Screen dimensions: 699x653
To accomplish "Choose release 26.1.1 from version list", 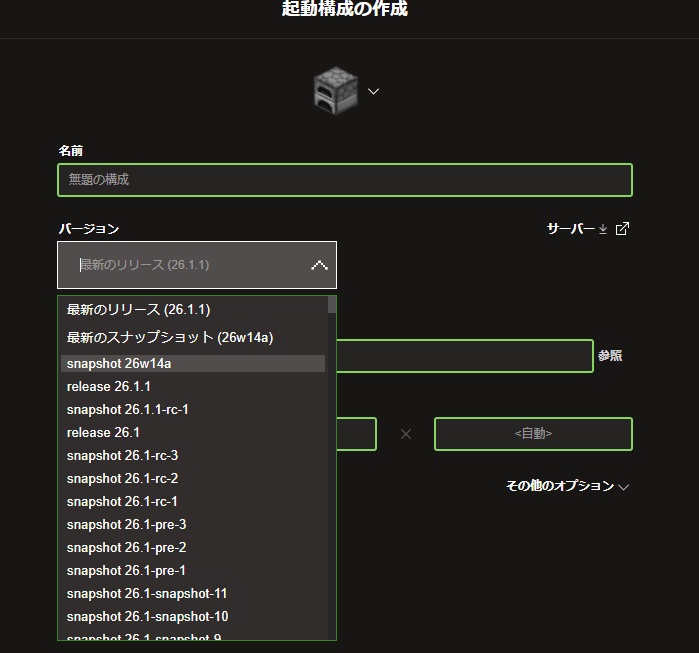I will pos(109,386).
